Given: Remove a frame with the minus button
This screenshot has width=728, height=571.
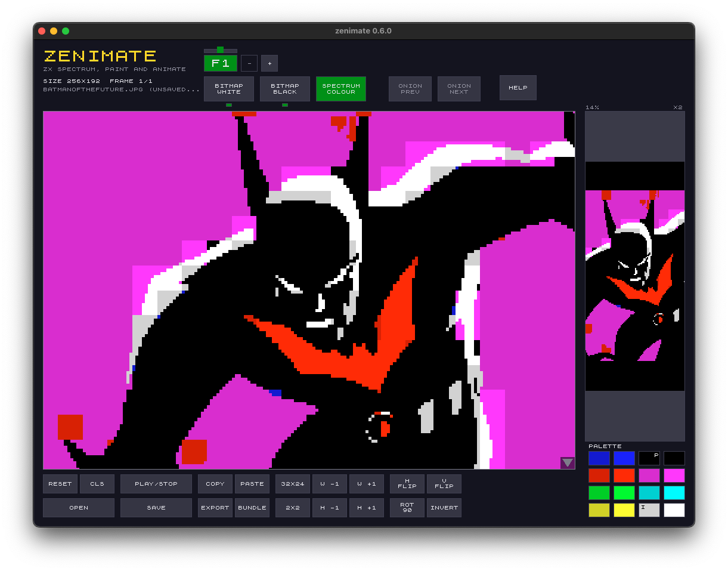Looking at the screenshot, I should click(x=249, y=63).
